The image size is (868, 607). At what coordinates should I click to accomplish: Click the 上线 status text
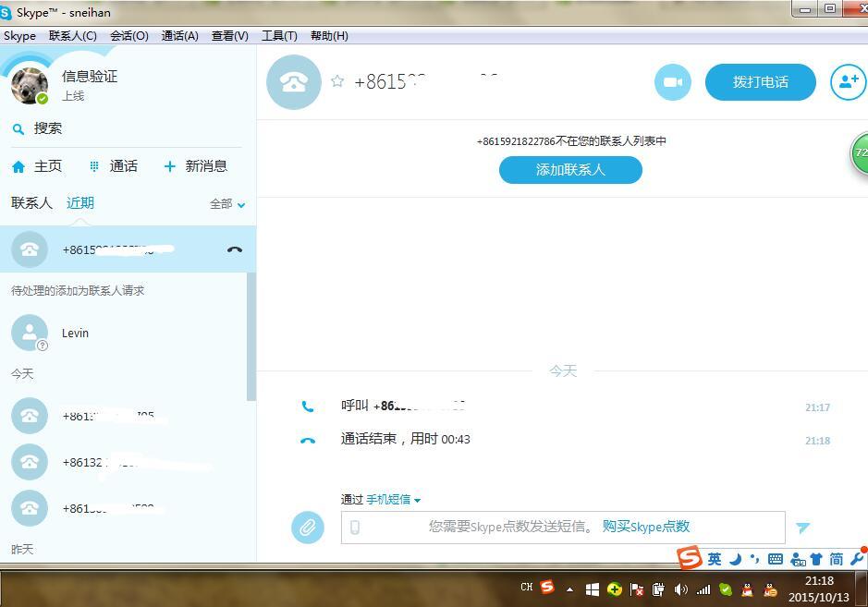[x=73, y=96]
